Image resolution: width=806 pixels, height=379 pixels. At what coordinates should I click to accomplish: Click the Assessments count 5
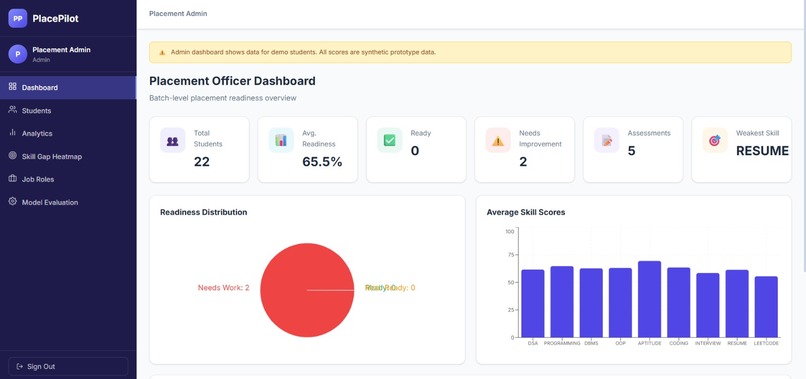[x=632, y=151]
